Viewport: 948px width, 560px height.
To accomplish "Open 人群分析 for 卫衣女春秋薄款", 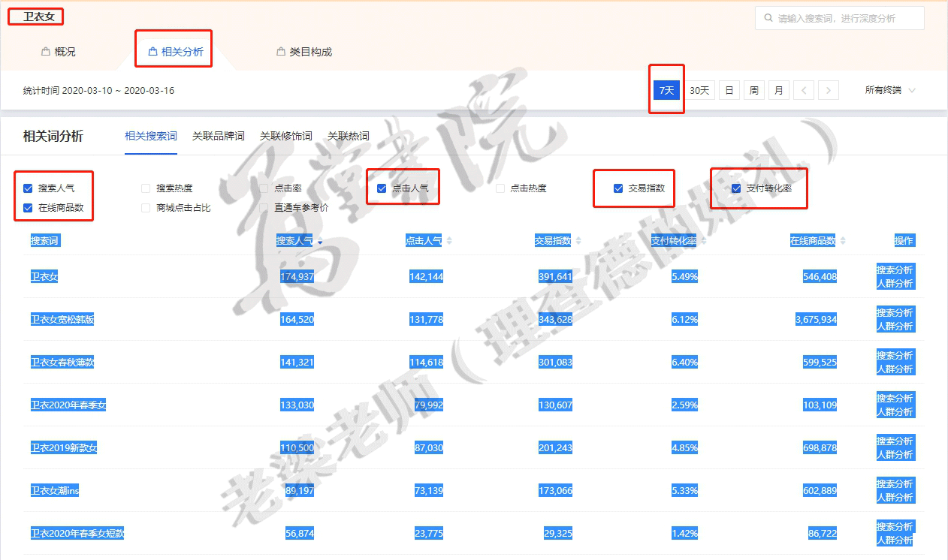I will (x=894, y=369).
